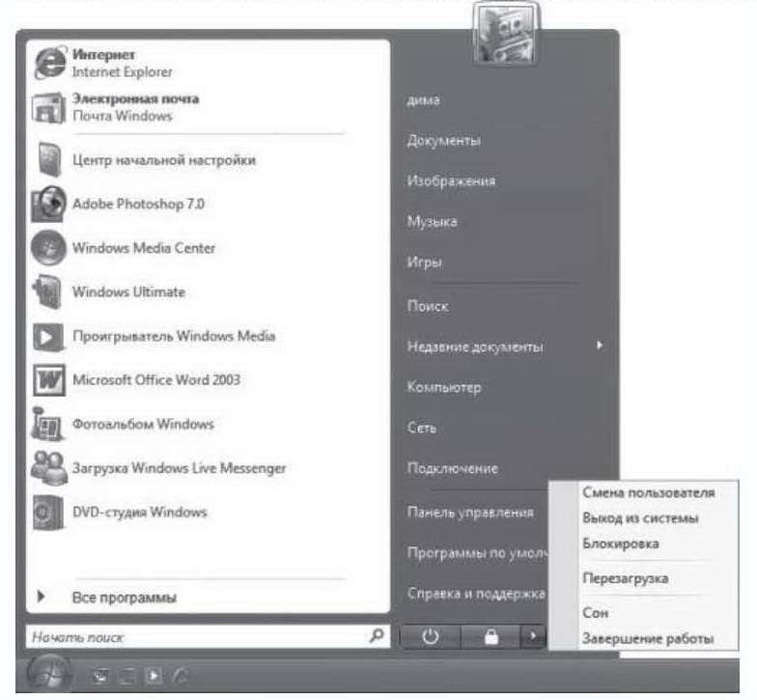Select Блокировка in the popup menu

click(x=620, y=544)
